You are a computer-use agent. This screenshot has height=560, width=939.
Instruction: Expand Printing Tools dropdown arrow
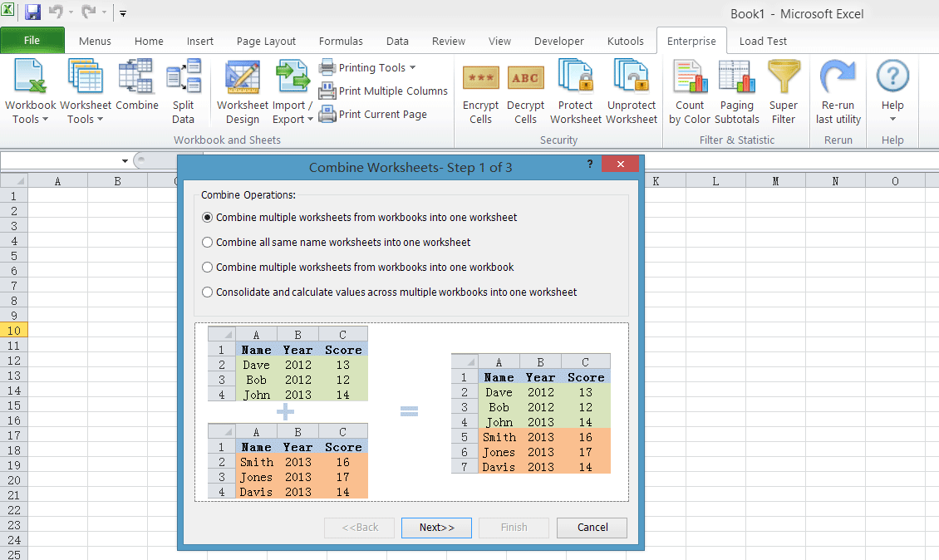[x=413, y=67]
